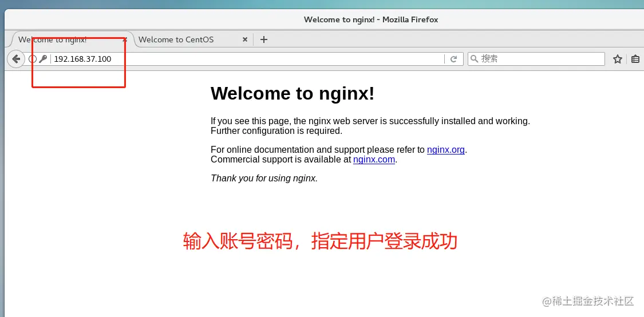Click window title 'Welcome to nginx! - Mozilla Firefox'

click(371, 19)
